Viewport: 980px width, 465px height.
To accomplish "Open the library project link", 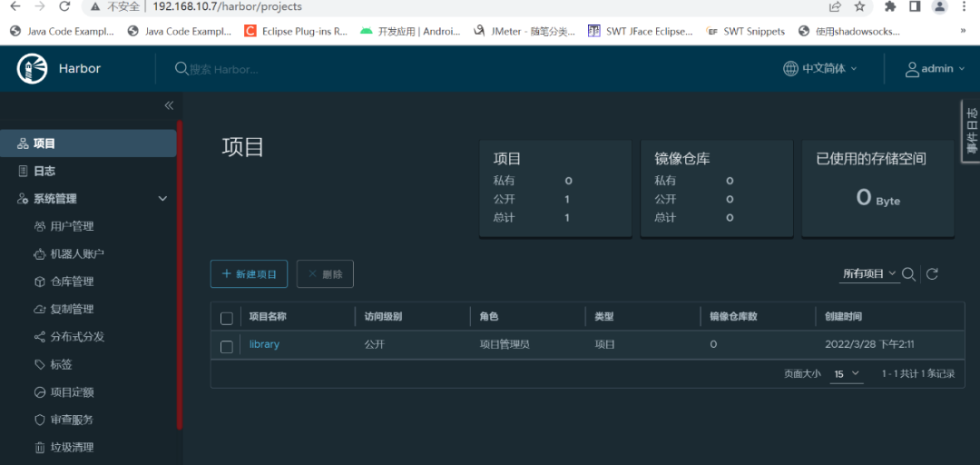I will (x=264, y=345).
